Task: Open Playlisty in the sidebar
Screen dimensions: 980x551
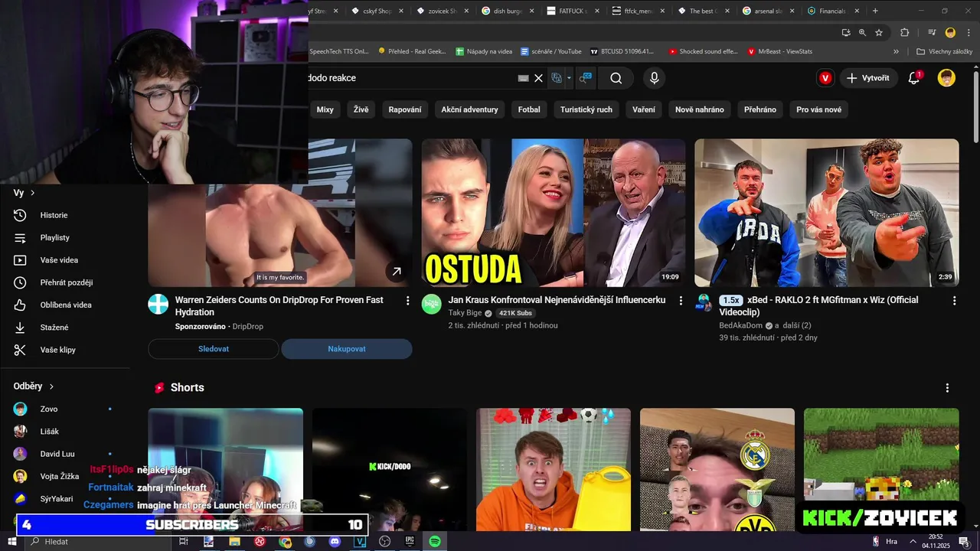Action: [x=54, y=238]
